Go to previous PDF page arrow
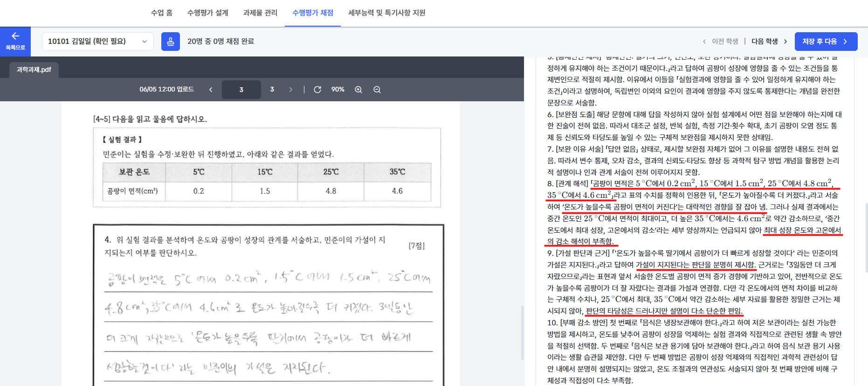The height and width of the screenshot is (386, 868). [211, 90]
